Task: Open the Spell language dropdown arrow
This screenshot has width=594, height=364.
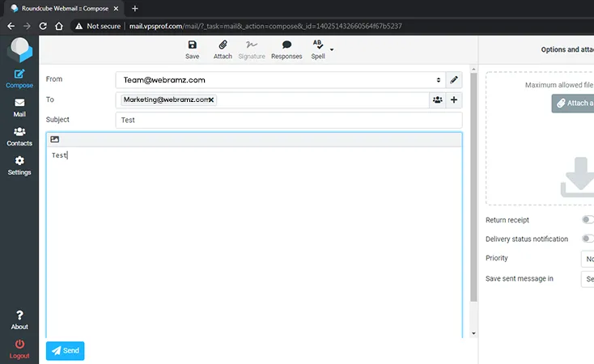Action: click(331, 49)
